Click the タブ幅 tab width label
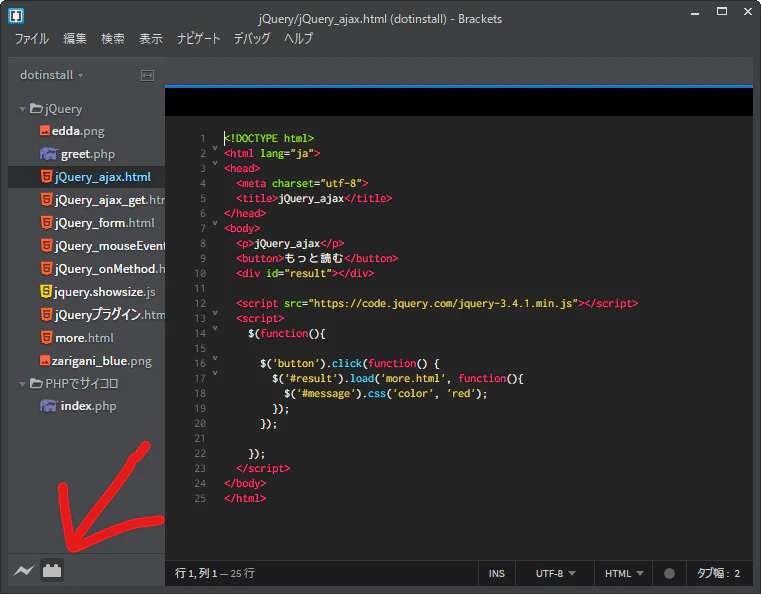The image size is (761, 594). coord(714,574)
